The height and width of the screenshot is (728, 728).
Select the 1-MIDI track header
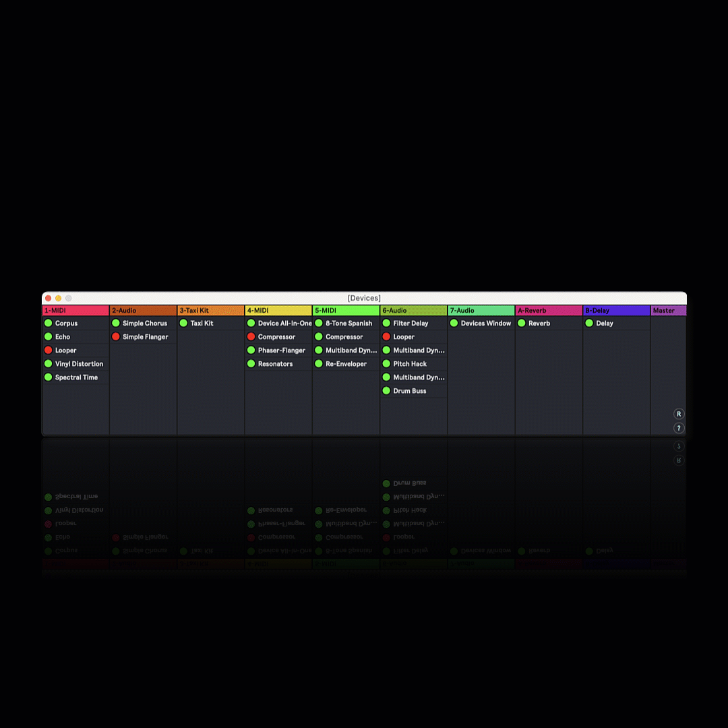point(75,311)
